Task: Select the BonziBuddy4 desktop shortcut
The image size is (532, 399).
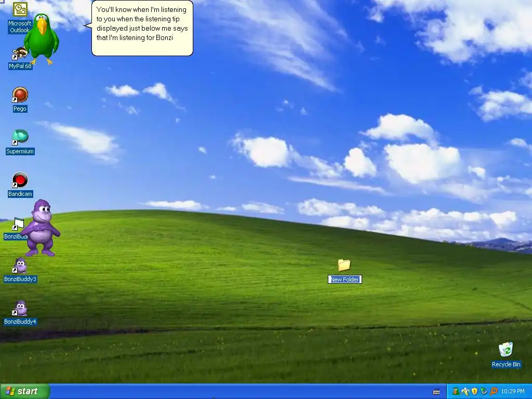Action: click(20, 309)
